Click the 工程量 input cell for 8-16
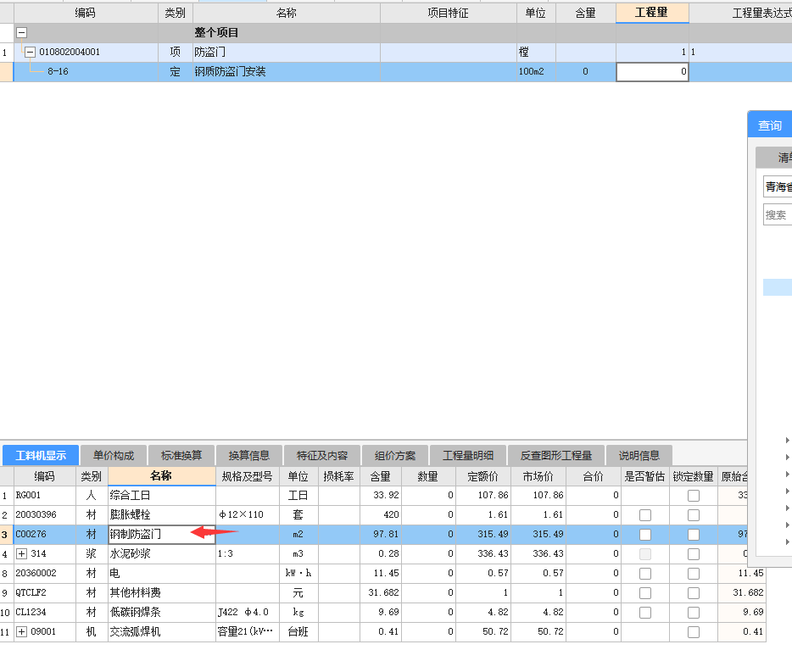 (x=652, y=72)
